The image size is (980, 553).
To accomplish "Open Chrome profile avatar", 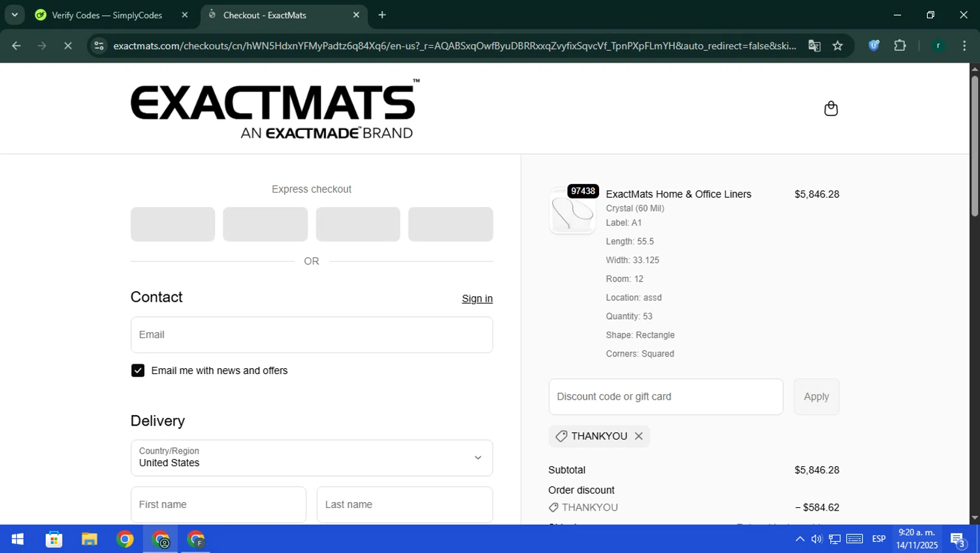I will tap(938, 46).
